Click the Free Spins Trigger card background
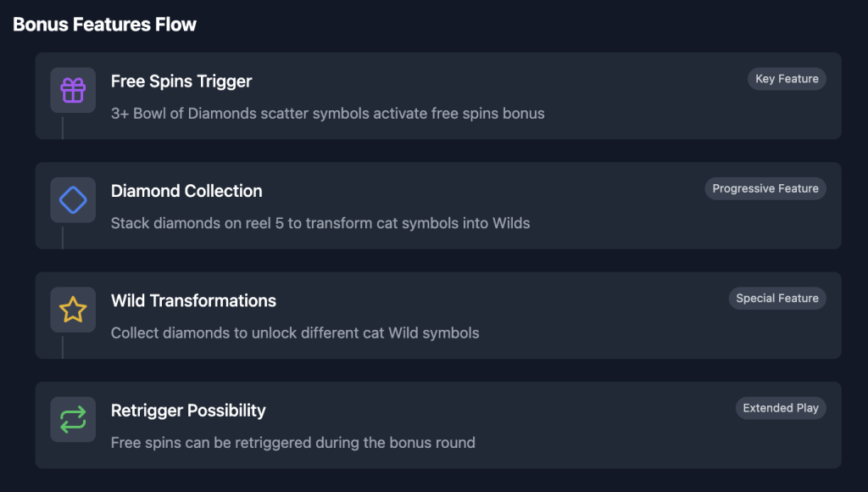868x492 pixels. click(x=438, y=96)
